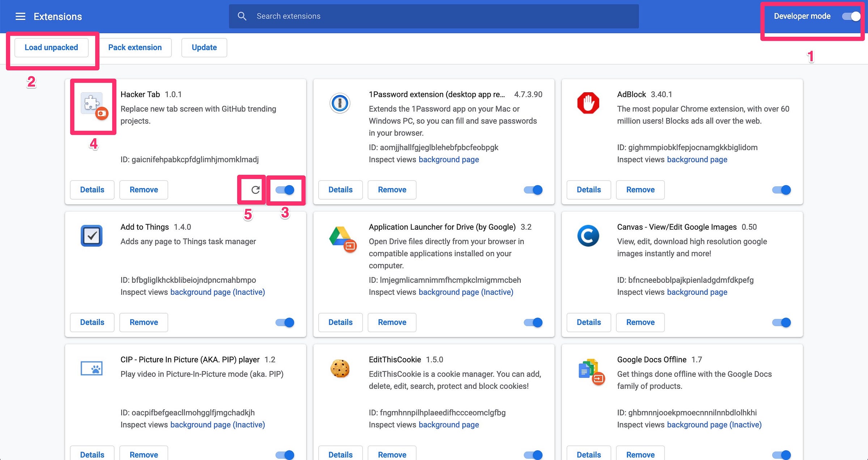The image size is (868, 460).
Task: Select the Hacker Tab extension ID text
Action: click(x=190, y=160)
